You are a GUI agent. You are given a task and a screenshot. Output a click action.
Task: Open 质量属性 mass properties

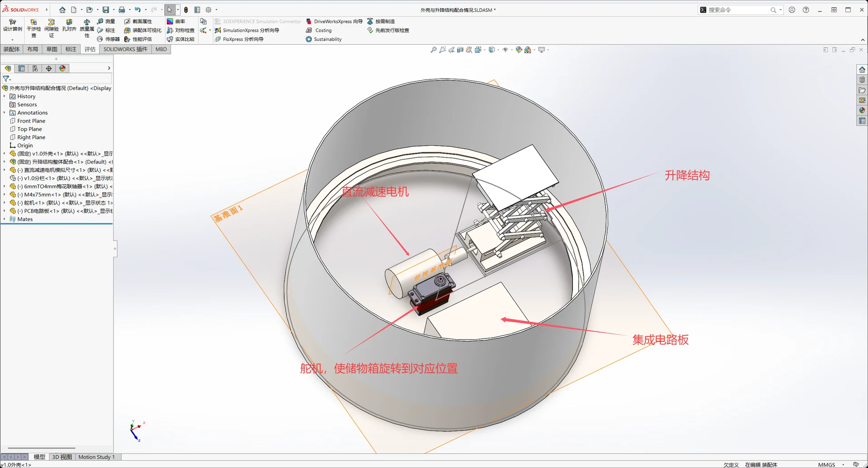[x=87, y=28]
